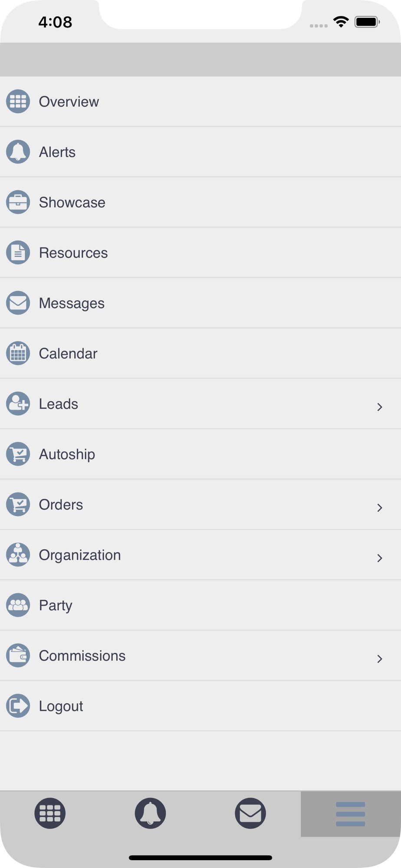Click the Party group icon

point(18,605)
